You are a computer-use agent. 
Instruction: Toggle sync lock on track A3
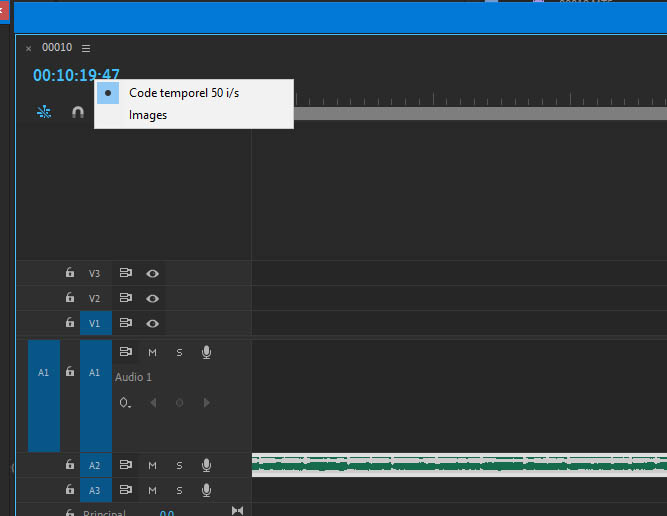tap(126, 490)
